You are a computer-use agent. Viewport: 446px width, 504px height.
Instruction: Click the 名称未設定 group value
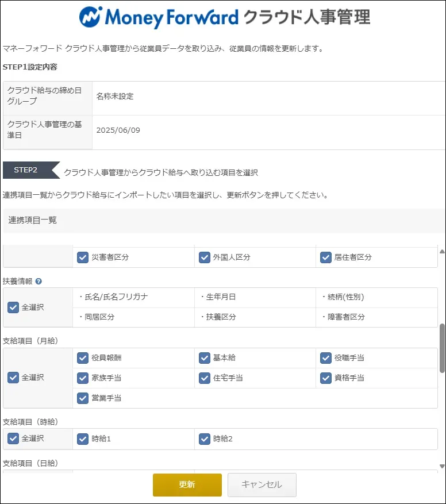[x=115, y=97]
